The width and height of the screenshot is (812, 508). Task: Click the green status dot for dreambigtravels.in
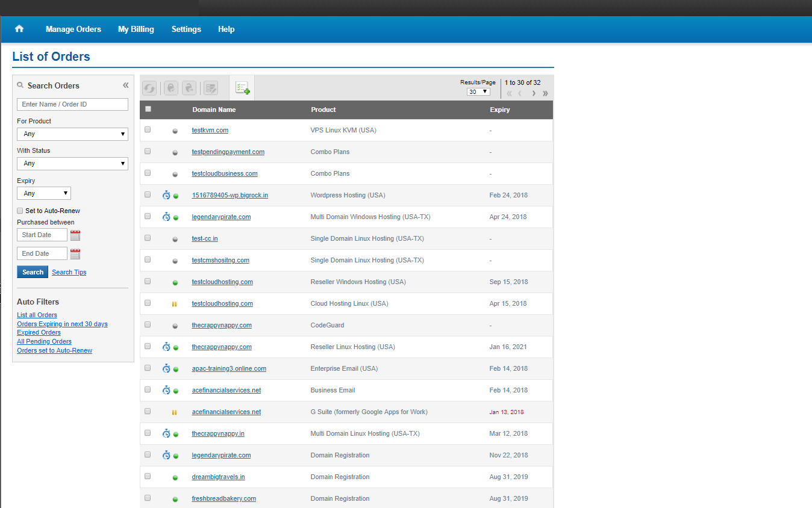coord(175,477)
